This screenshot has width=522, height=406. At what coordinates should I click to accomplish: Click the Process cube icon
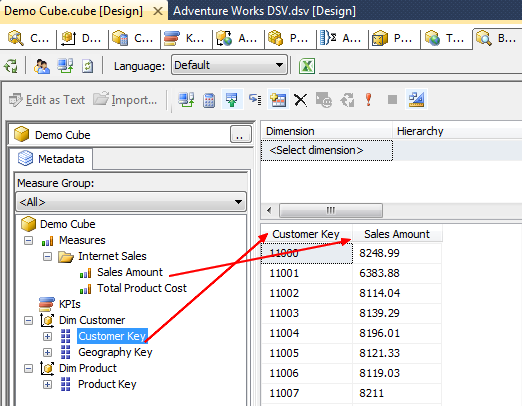(11, 66)
